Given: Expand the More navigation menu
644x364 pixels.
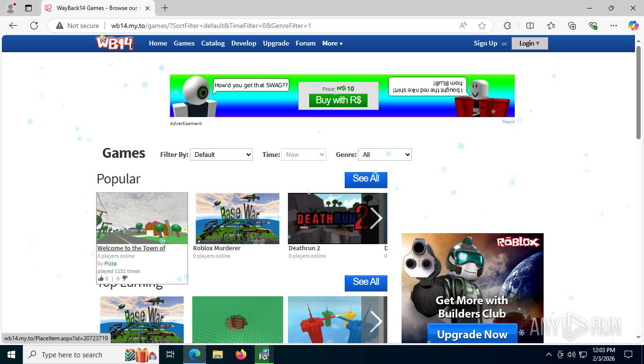Looking at the screenshot, I should pyautogui.click(x=332, y=43).
